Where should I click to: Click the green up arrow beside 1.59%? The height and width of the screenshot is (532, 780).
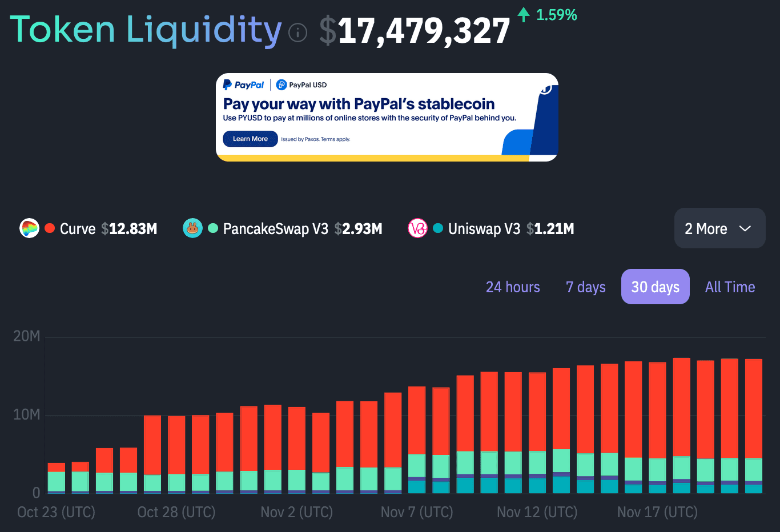523,15
